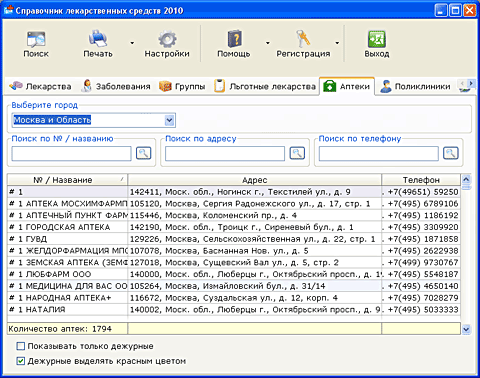The width and height of the screenshot is (480, 378).
Task: Open Настройки gear icon
Action: 167,39
